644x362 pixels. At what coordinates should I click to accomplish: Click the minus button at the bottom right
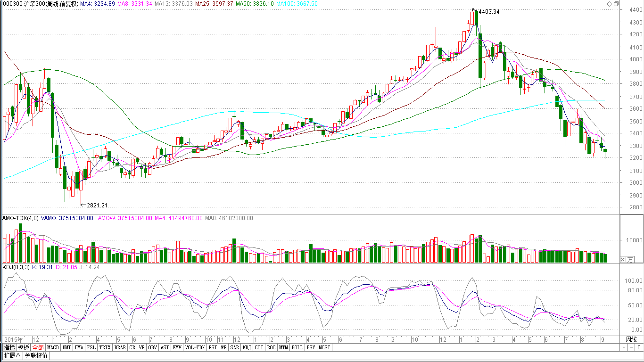pyautogui.click(x=631, y=347)
